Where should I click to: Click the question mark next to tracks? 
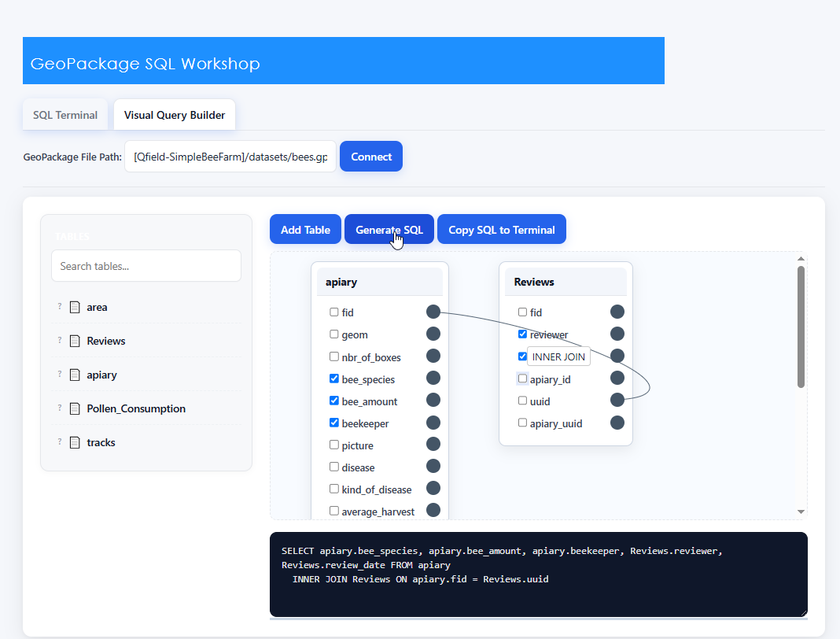[60, 441]
